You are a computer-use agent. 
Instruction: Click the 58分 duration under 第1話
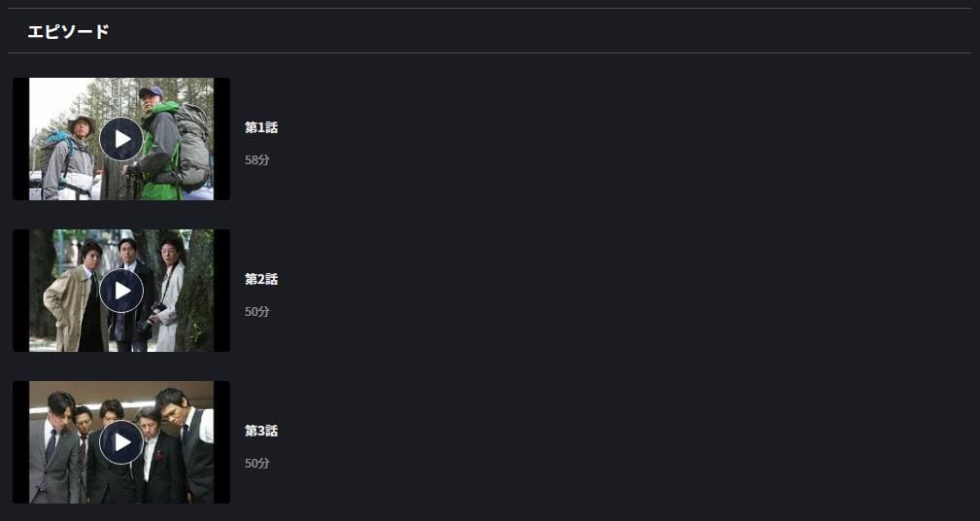[x=256, y=160]
